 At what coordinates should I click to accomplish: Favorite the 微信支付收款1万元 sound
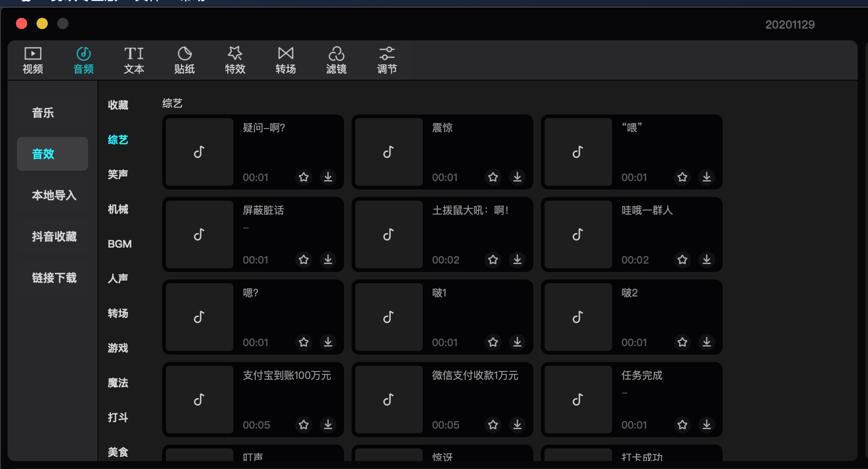coord(493,424)
